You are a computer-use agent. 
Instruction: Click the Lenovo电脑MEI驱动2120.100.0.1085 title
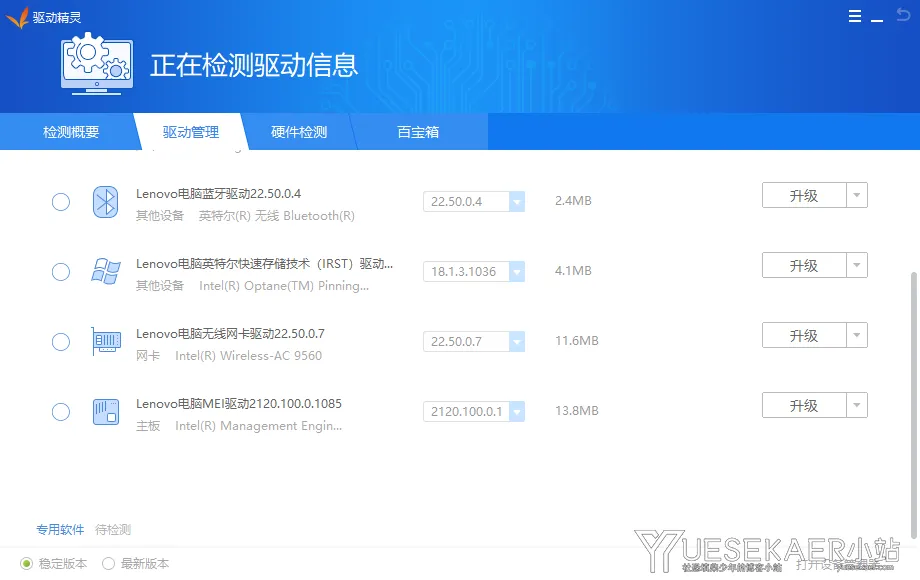[x=238, y=403]
